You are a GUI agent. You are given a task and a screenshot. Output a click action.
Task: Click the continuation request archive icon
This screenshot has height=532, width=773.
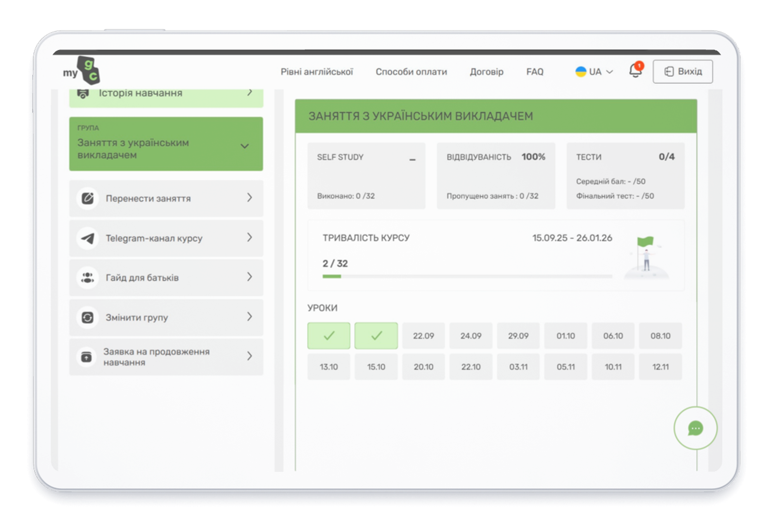87,357
